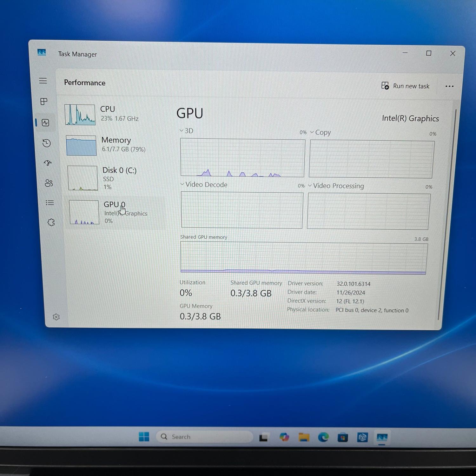Launch Copilot from the taskbar

click(284, 437)
